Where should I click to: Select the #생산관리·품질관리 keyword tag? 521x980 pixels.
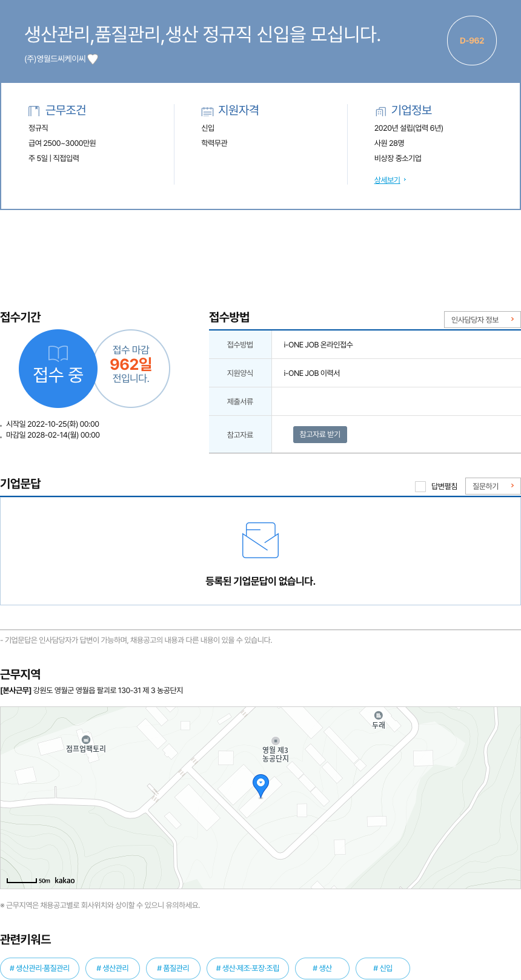pyautogui.click(x=40, y=968)
